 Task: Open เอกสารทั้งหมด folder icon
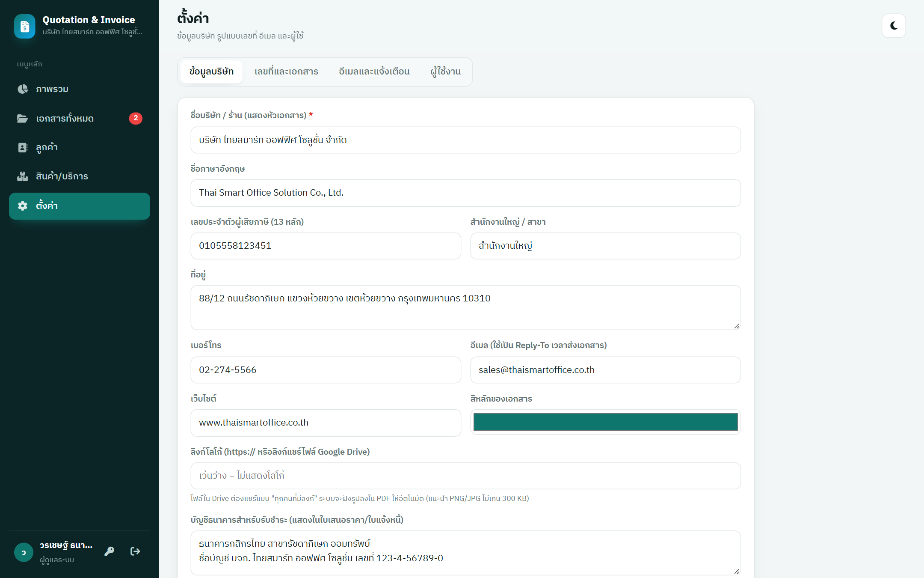click(x=23, y=118)
